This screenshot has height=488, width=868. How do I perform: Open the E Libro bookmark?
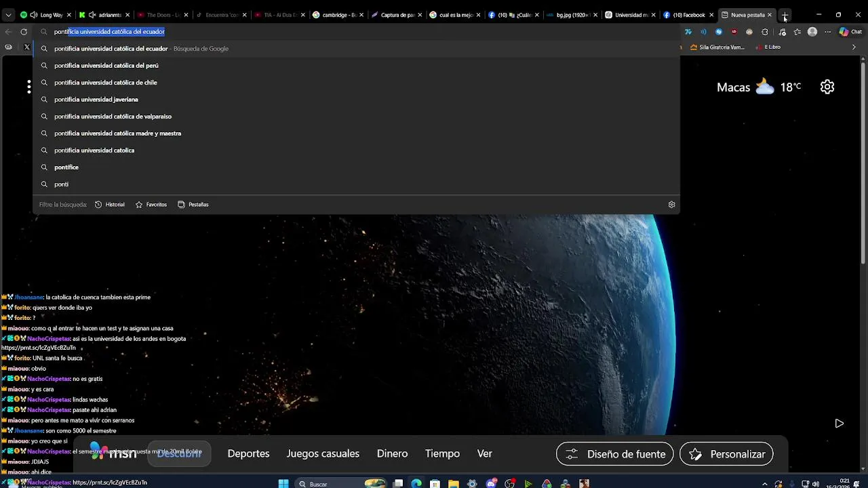[768, 47]
